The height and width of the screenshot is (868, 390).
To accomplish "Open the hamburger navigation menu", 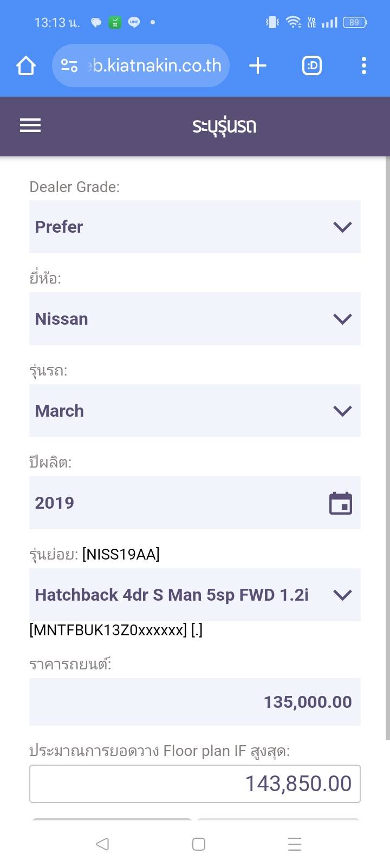I will [x=30, y=126].
